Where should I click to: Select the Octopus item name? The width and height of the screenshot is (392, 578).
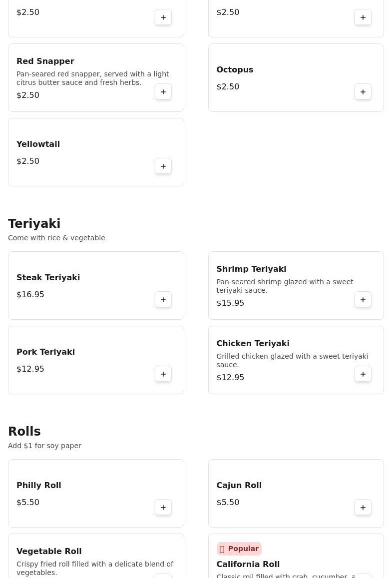(x=235, y=69)
